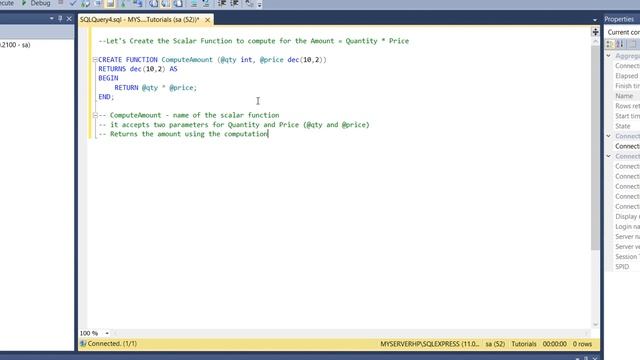Collapse the Aggregate Status category
The height and width of the screenshot is (360, 640).
(609, 56)
